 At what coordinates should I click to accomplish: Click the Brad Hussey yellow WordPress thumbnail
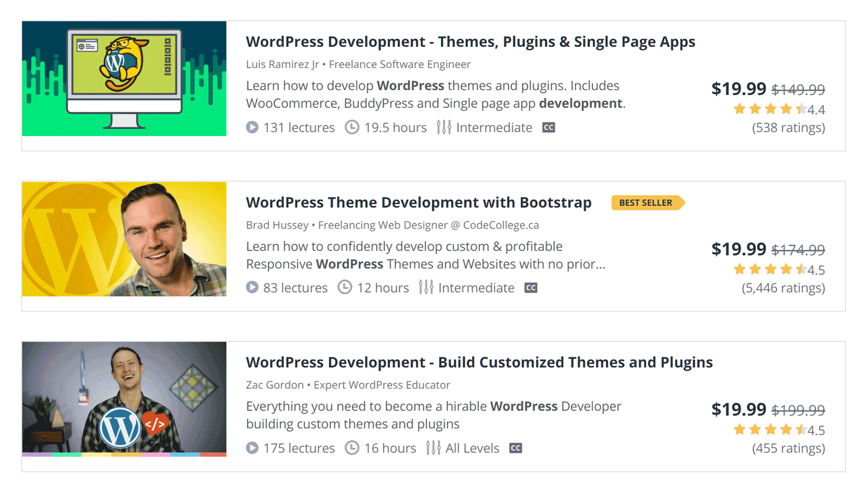(x=124, y=239)
